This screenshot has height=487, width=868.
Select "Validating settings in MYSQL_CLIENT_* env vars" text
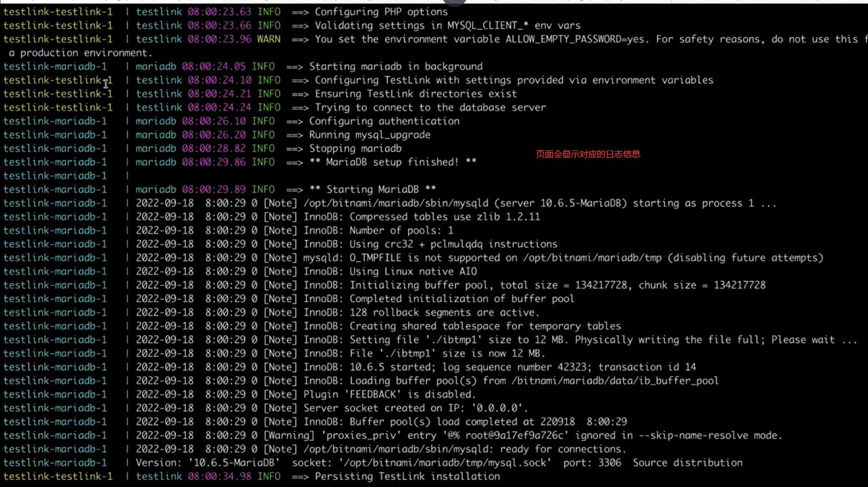[x=448, y=26]
